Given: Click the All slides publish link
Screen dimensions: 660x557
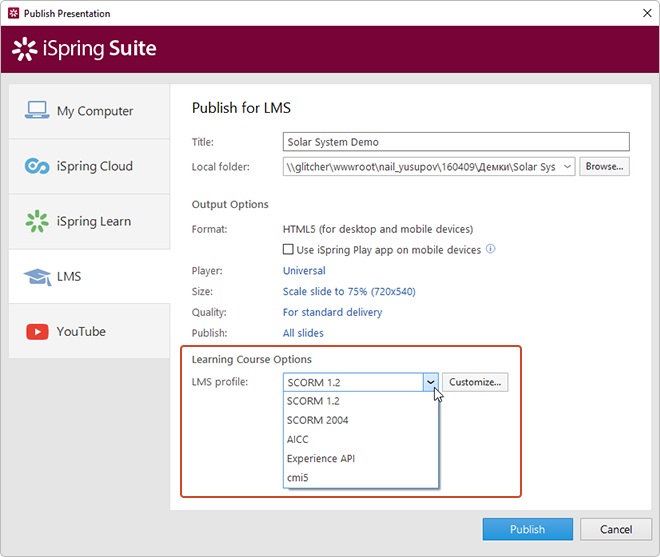Looking at the screenshot, I should coord(303,333).
